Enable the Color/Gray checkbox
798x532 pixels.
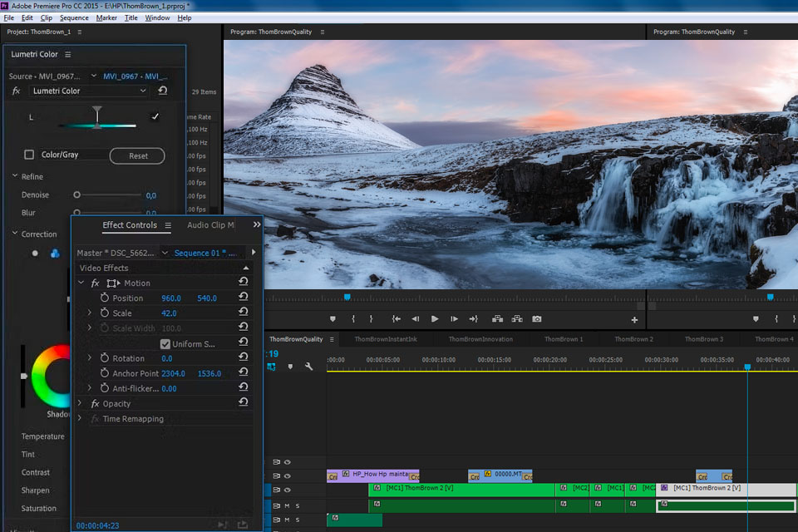(29, 155)
